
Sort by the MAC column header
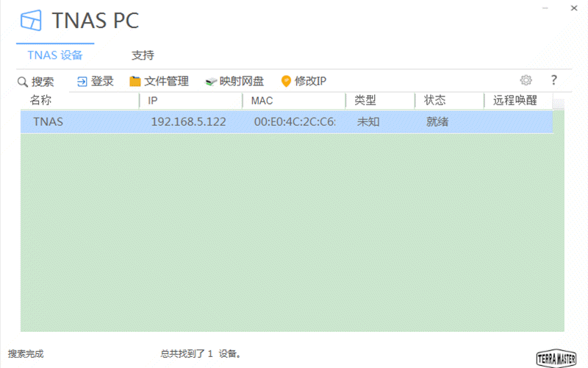click(262, 101)
